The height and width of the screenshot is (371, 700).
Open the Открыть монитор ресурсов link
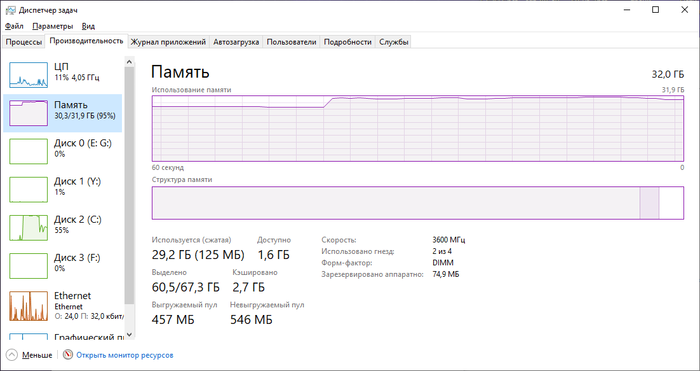click(x=125, y=355)
